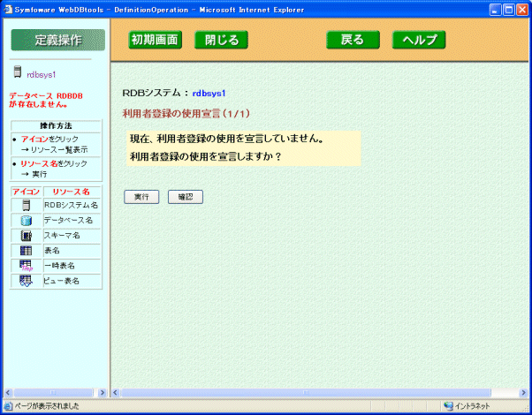Click the 戻る back button

click(352, 40)
